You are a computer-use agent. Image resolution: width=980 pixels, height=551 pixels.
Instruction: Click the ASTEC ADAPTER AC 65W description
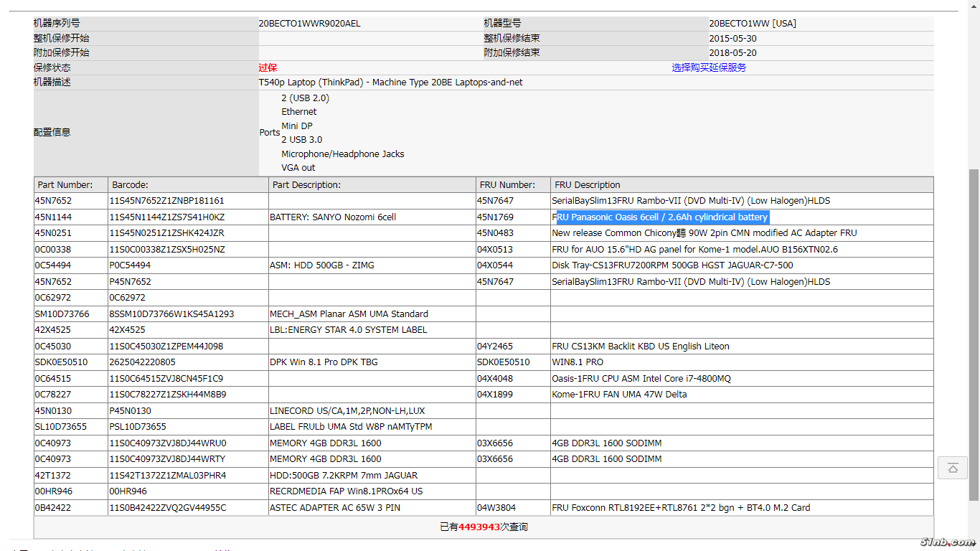[334, 508]
